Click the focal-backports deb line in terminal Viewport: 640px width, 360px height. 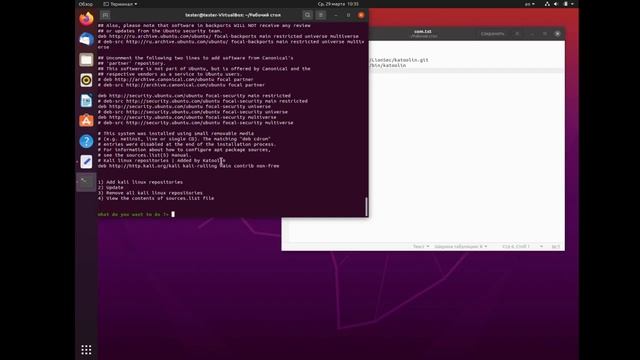[228, 36]
